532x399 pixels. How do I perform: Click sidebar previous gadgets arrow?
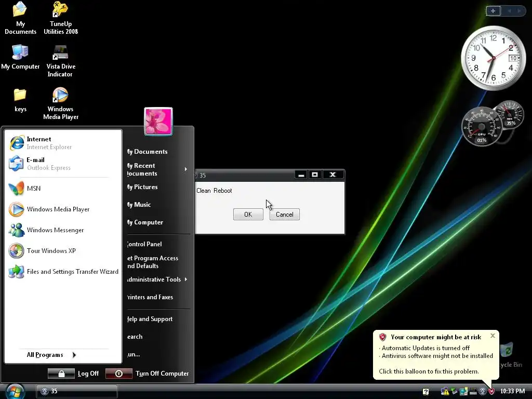click(509, 11)
